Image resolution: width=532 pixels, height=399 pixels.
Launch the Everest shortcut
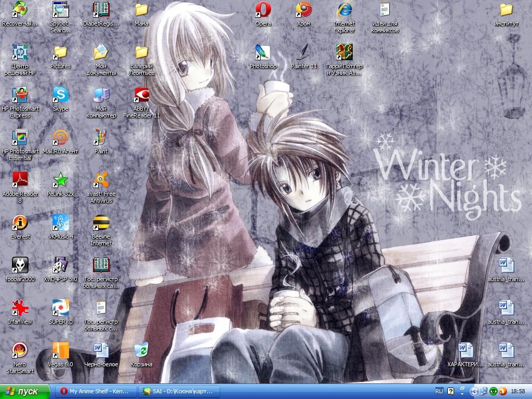[x=20, y=227]
